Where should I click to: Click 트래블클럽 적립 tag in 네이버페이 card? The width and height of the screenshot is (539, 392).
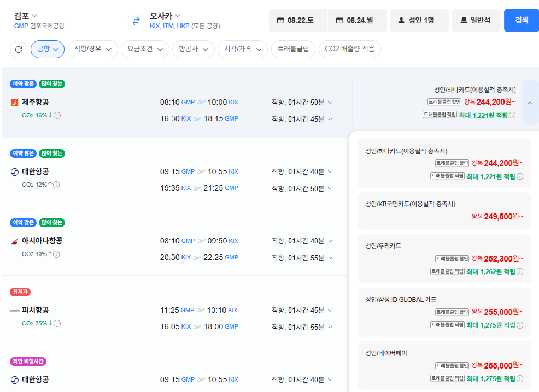click(448, 378)
